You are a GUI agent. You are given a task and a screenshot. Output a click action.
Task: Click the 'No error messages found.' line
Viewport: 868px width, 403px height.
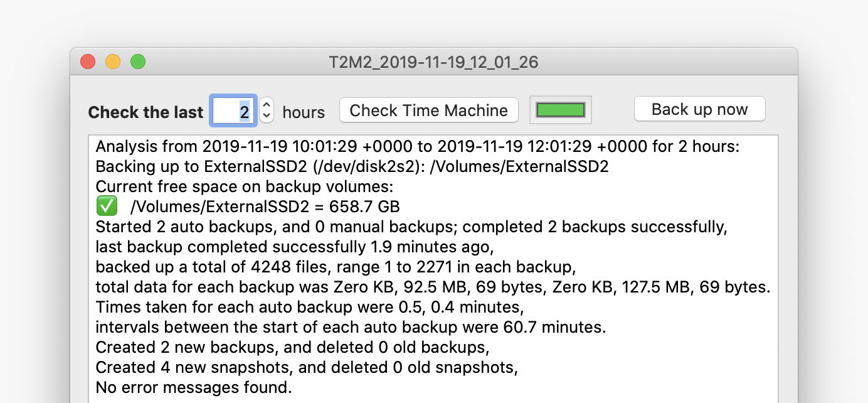pos(194,387)
